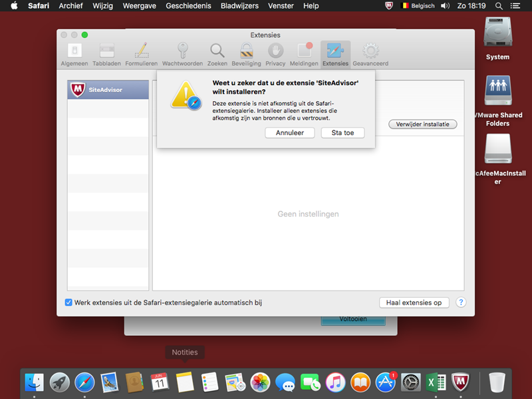Open the Venster menu
Image resolution: width=532 pixels, height=399 pixels.
281,6
